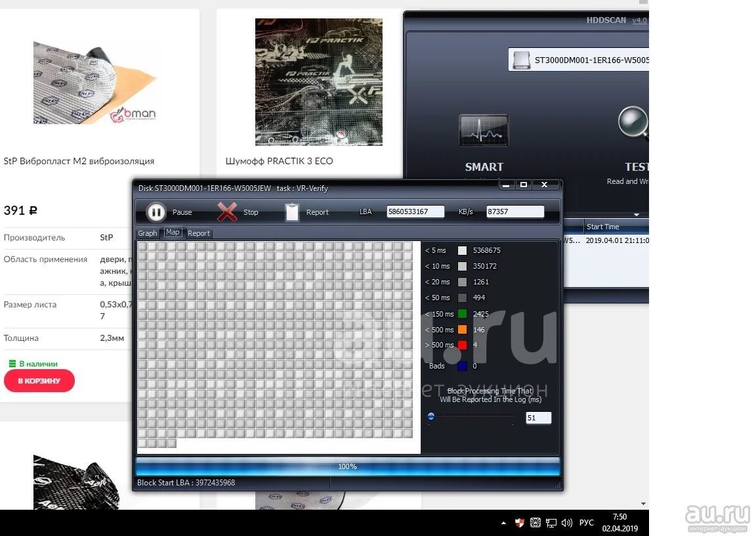Click the red-white shield security tray icon

click(519, 523)
